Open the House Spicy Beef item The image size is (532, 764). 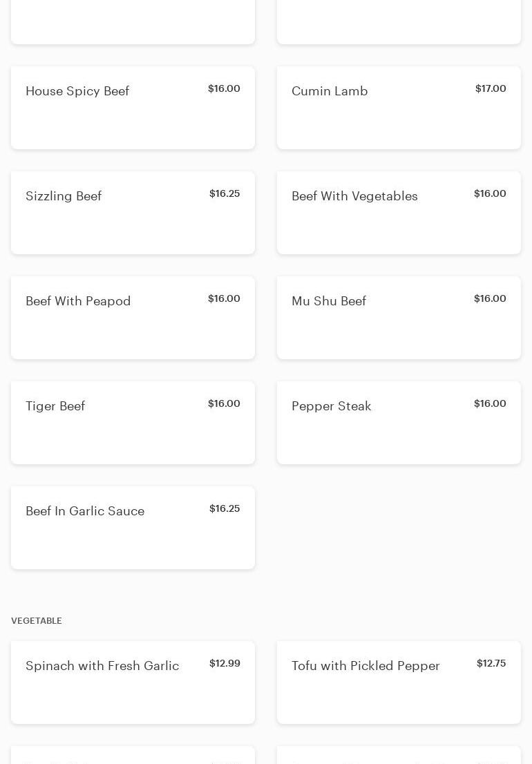133,108
